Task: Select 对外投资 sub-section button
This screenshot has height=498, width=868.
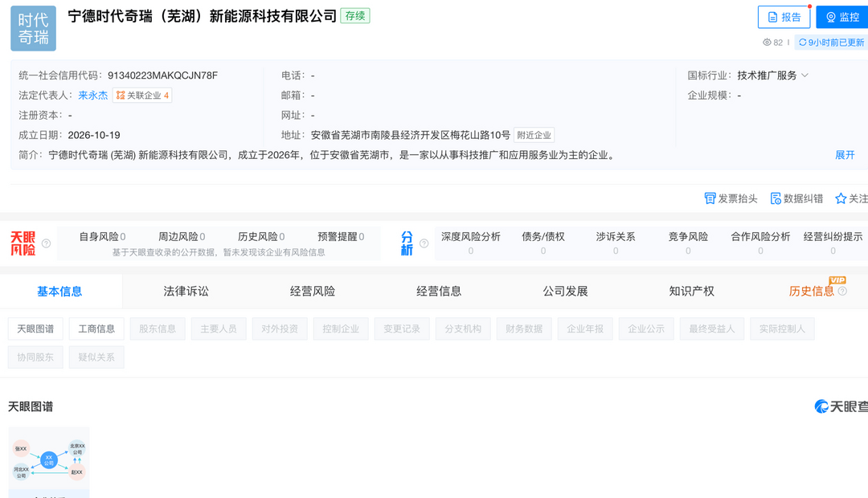Action: (x=280, y=329)
